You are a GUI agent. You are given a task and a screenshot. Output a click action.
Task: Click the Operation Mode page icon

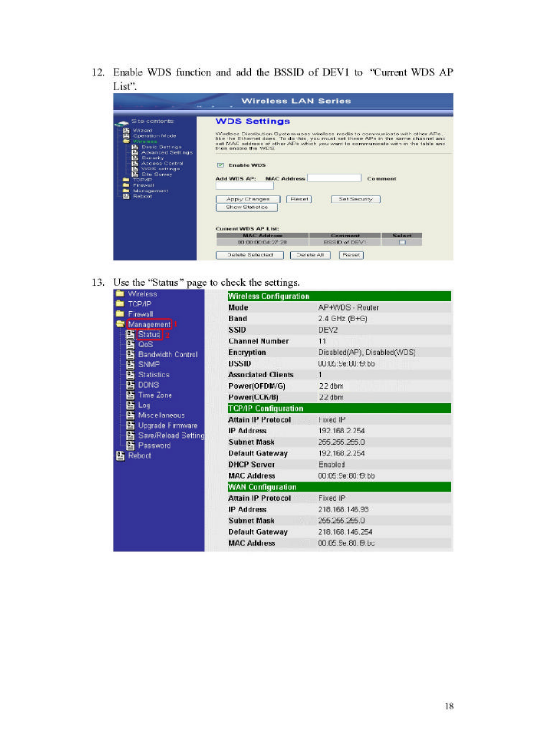pyautogui.click(x=126, y=136)
